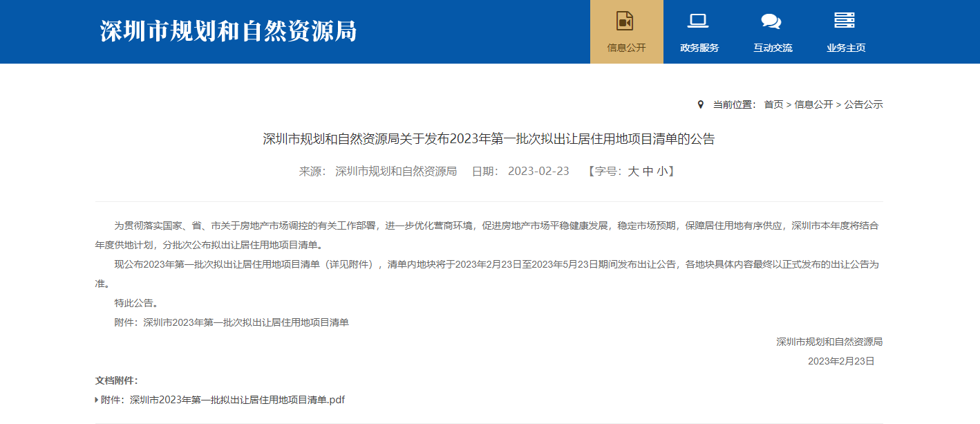The width and height of the screenshot is (980, 424).
Task: Click the triangle arrow beside the PDF attachment
Action: coord(97,400)
